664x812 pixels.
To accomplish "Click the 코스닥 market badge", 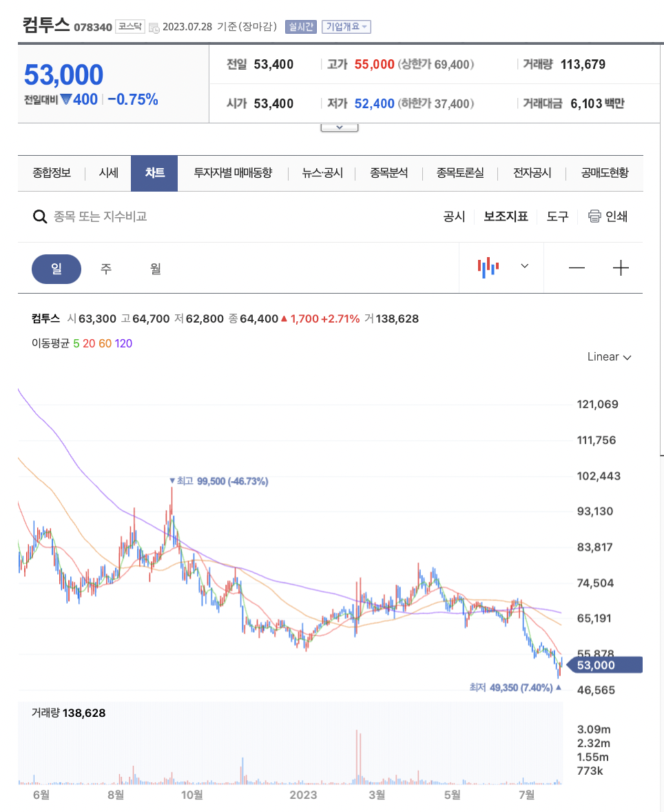I will point(130,26).
